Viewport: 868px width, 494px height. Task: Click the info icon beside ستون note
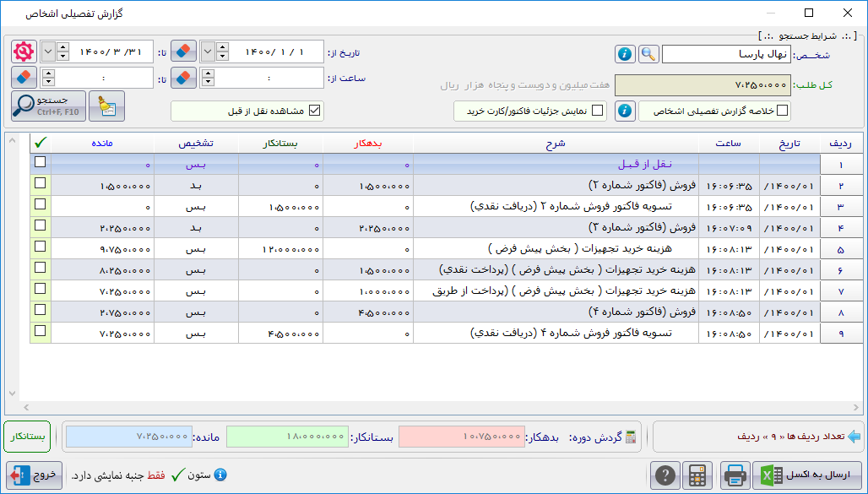(220, 475)
